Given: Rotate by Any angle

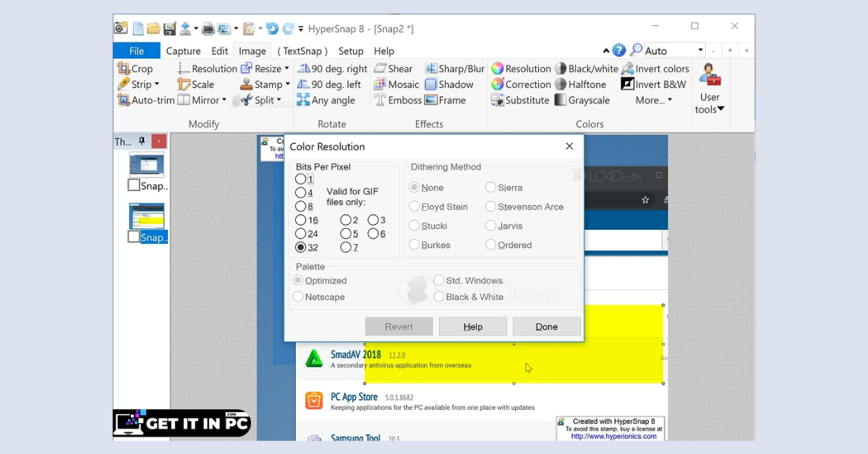Looking at the screenshot, I should click(326, 100).
